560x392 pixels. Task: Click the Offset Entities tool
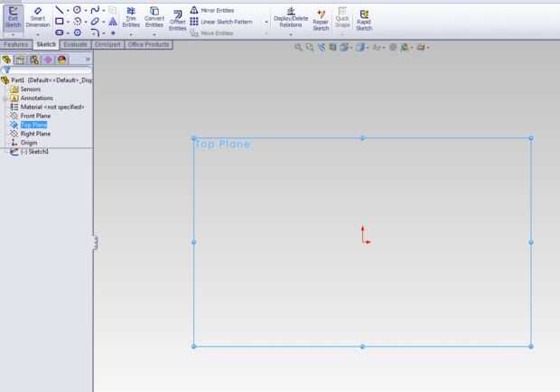(178, 20)
